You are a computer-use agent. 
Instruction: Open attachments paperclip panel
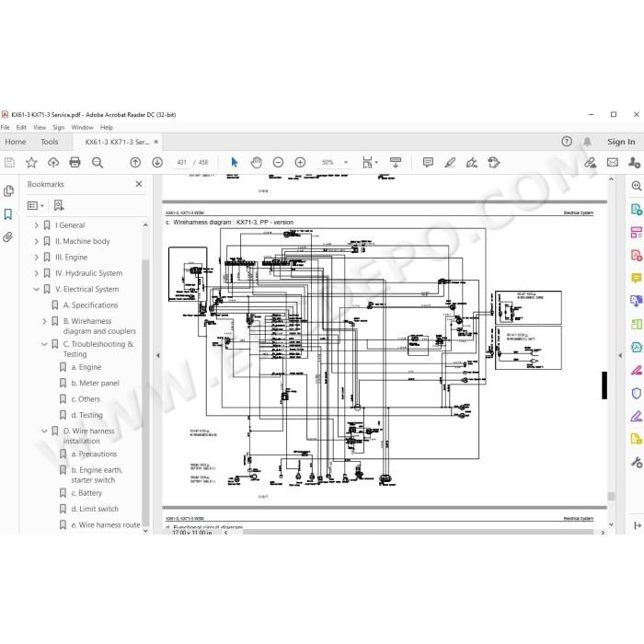point(8,237)
